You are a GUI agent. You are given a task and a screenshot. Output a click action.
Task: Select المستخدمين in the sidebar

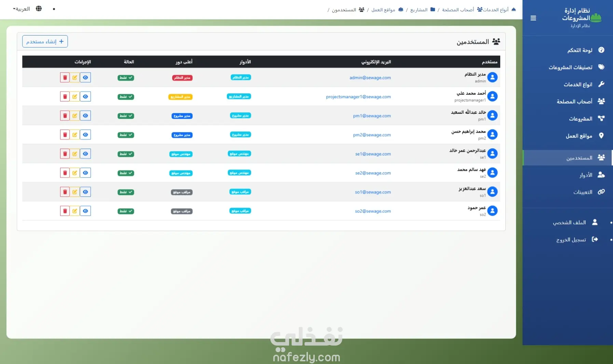click(568, 158)
